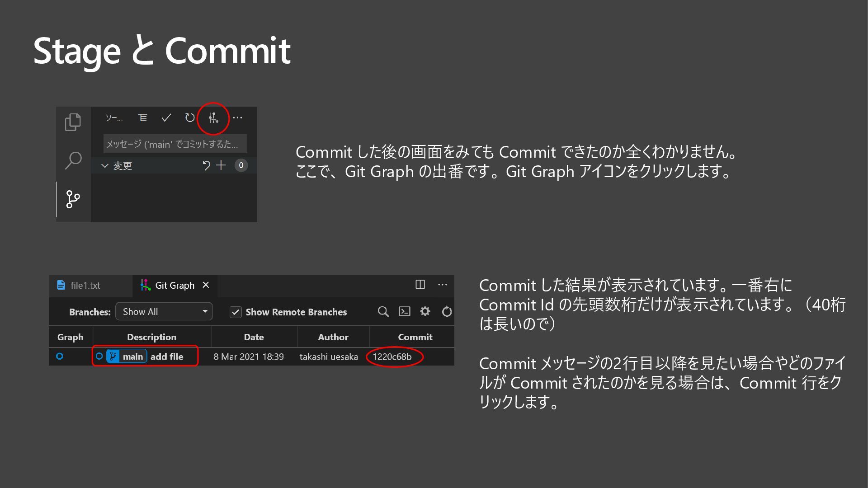
Task: Refresh source control with circular arrow
Action: 190,118
